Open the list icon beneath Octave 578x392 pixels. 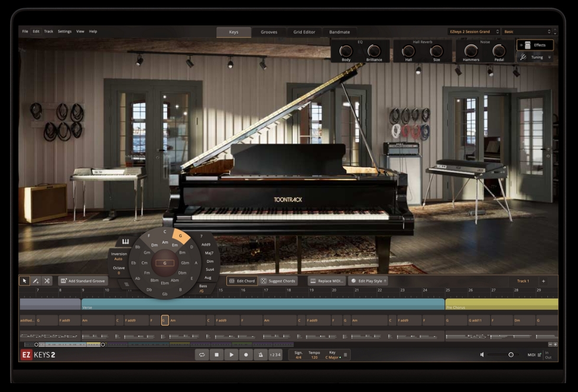pos(126,284)
